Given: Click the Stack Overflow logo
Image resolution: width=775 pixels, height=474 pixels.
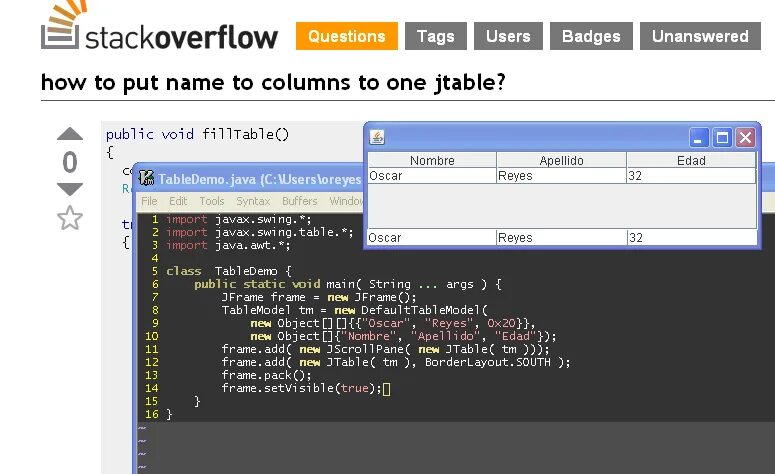Looking at the screenshot, I should [159, 27].
